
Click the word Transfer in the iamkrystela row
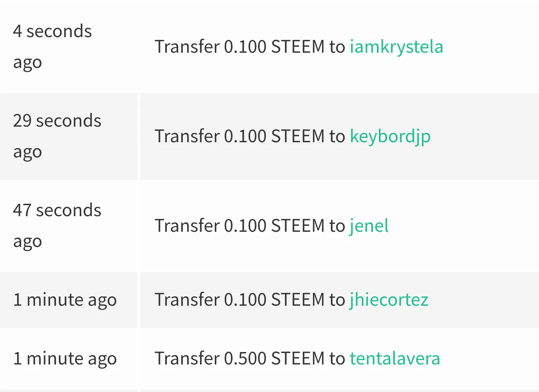(187, 47)
